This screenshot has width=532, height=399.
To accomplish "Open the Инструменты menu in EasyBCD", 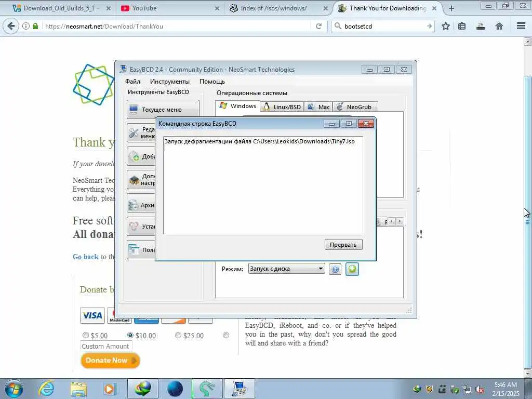I will [170, 82].
